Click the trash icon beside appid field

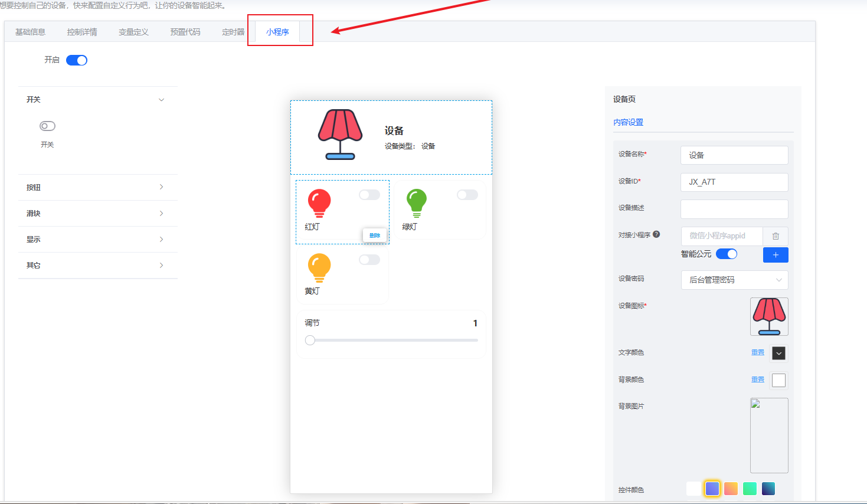(x=776, y=236)
